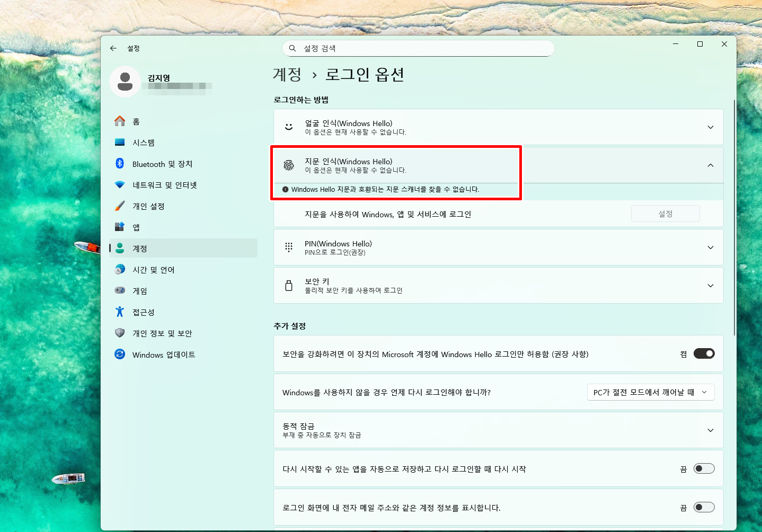The width and height of the screenshot is (762, 532).
Task: Click the 개인 정보 및 보안 shield icon
Action: pyautogui.click(x=120, y=333)
